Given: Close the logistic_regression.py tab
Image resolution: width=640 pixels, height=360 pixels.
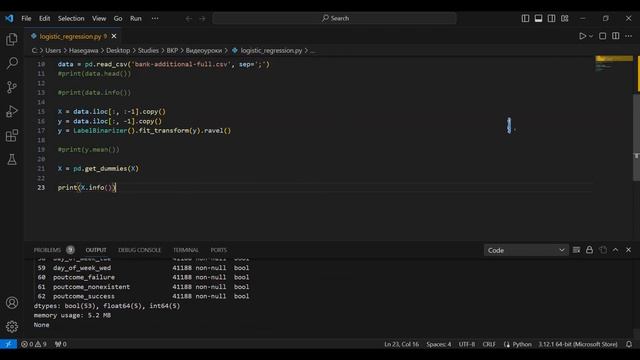Looking at the screenshot, I should 114,36.
